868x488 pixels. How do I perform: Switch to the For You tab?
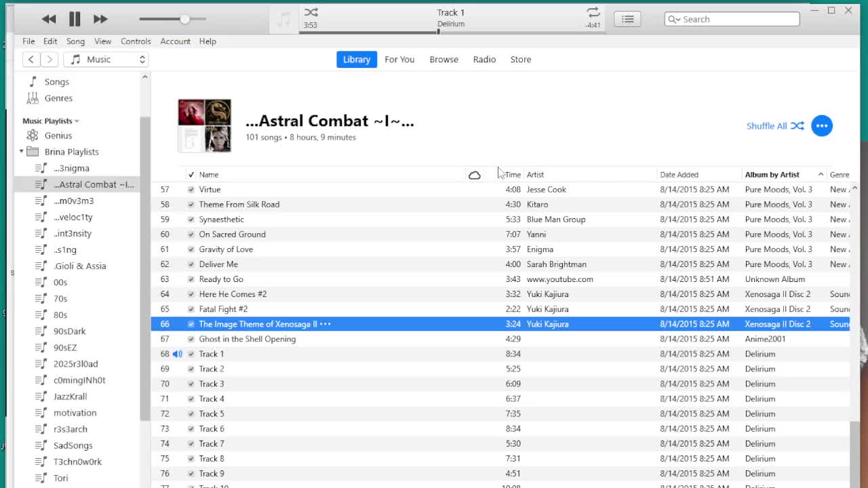tap(399, 60)
